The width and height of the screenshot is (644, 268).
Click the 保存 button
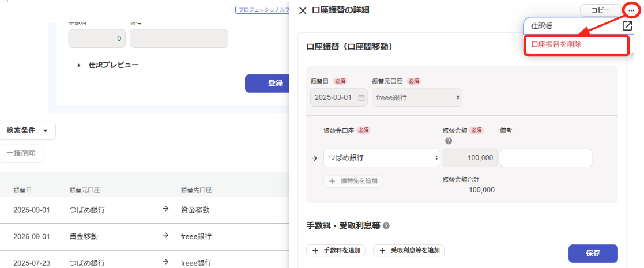593,253
